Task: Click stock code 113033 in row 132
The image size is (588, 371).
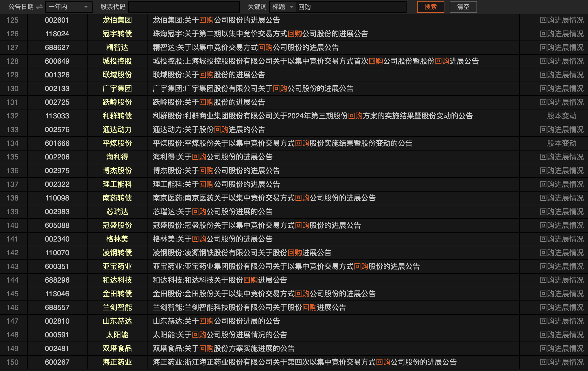Action: [x=57, y=116]
